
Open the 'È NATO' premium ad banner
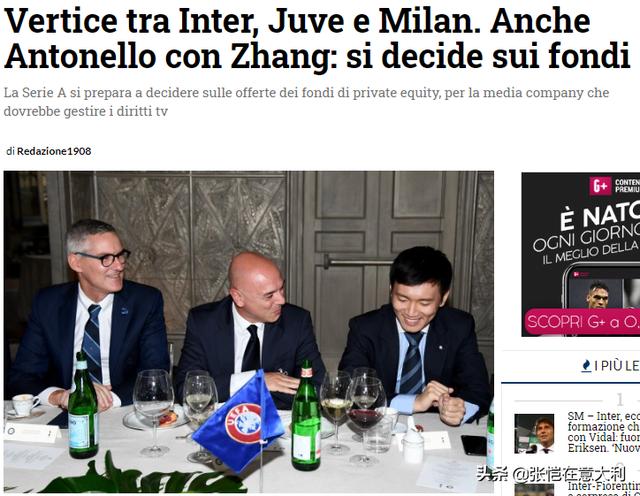click(580, 254)
